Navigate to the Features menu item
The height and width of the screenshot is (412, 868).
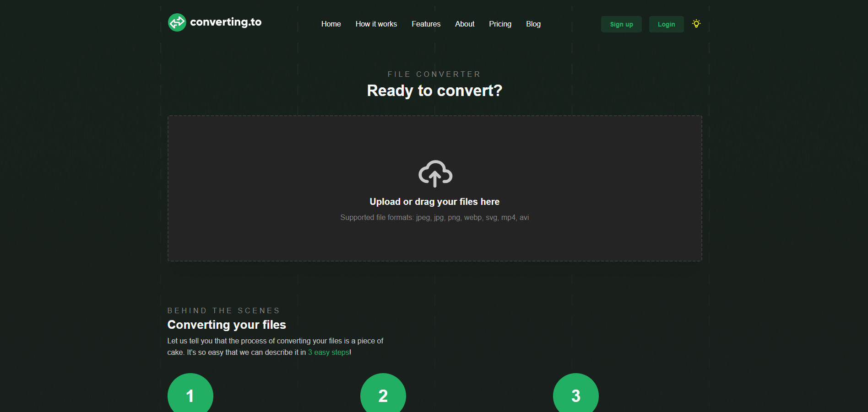[426, 24]
